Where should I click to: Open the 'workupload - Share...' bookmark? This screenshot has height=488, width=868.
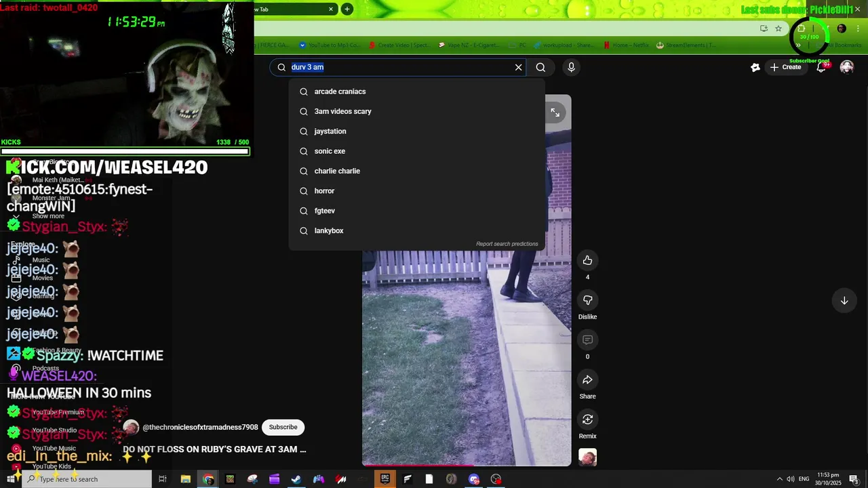click(x=564, y=45)
